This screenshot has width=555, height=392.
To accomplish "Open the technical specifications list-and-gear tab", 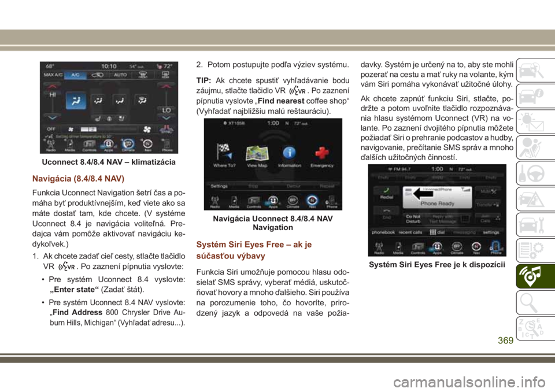I will pyautogui.click(x=535, y=250).
